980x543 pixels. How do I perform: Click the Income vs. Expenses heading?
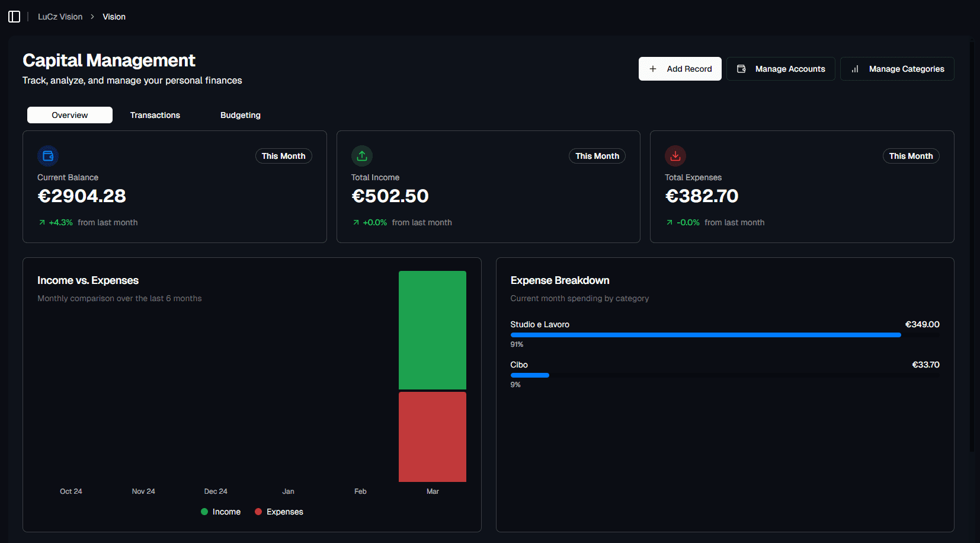pyautogui.click(x=88, y=280)
